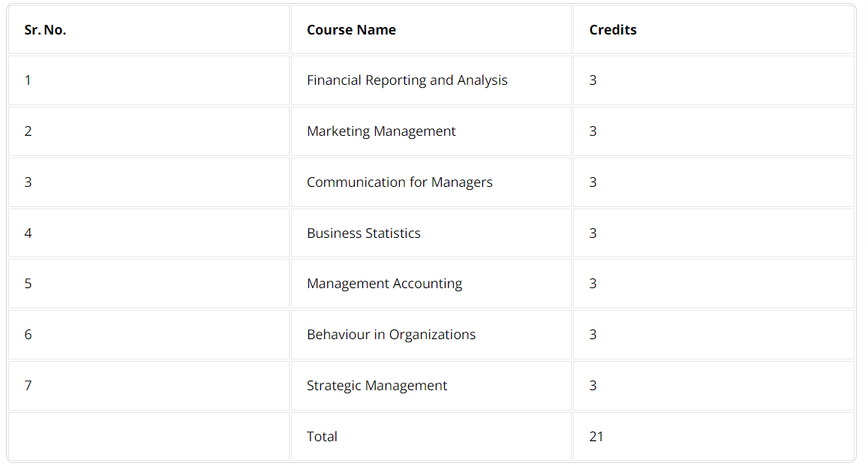Click the Business Statistics course name
The image size is (868, 469).
click(364, 233)
